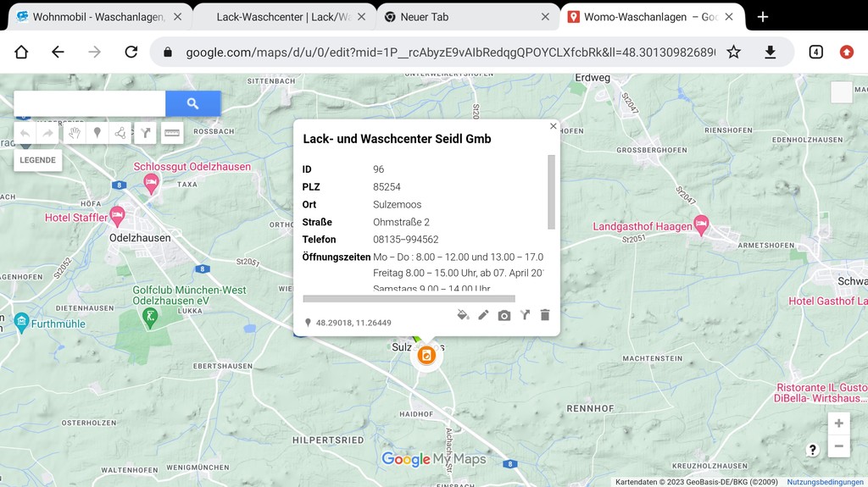868x487 pixels.
Task: Open the map help question mark
Action: 812,450
